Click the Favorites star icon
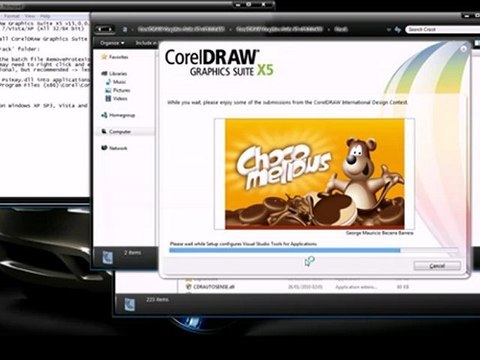 pos(104,57)
